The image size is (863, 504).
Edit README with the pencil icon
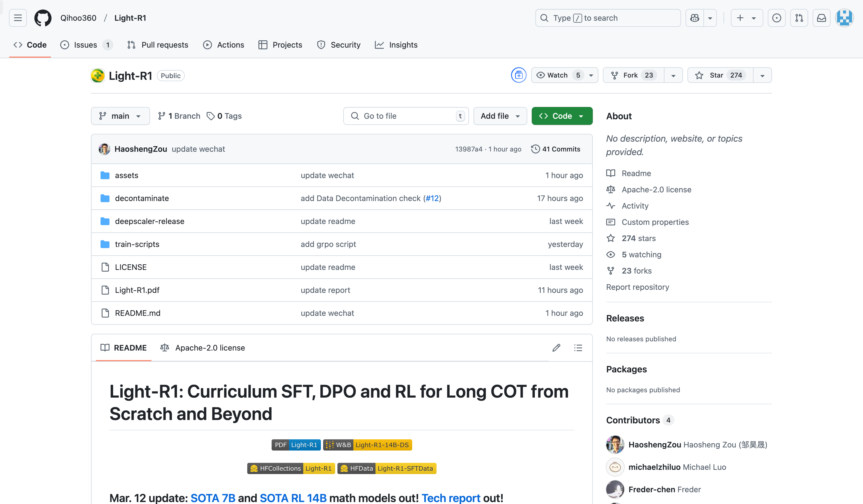556,348
